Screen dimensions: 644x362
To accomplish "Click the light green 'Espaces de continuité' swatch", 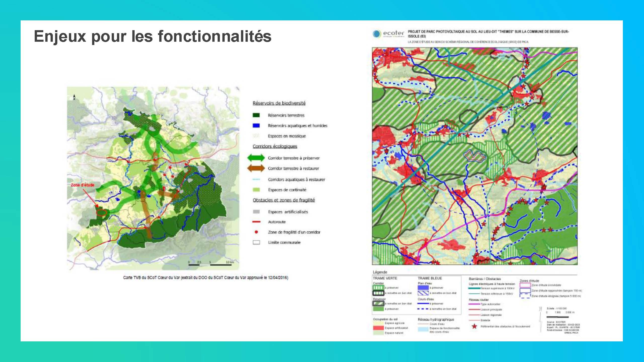I will [256, 190].
